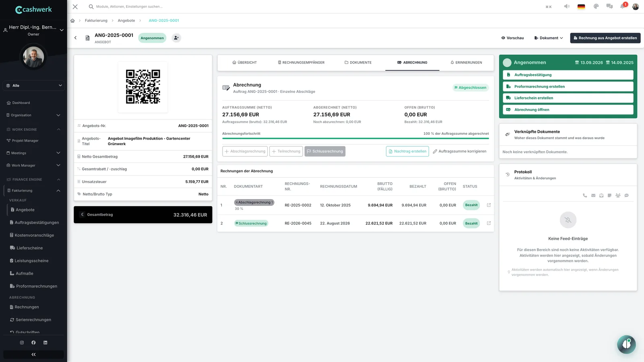Click the Abrechnungsfortschritt progress bar
Viewport: 644px width, 362px height.
coord(355,138)
